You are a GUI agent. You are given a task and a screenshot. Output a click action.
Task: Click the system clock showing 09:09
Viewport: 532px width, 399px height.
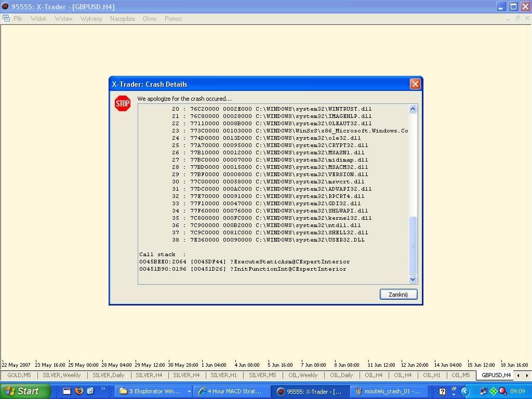point(517,392)
